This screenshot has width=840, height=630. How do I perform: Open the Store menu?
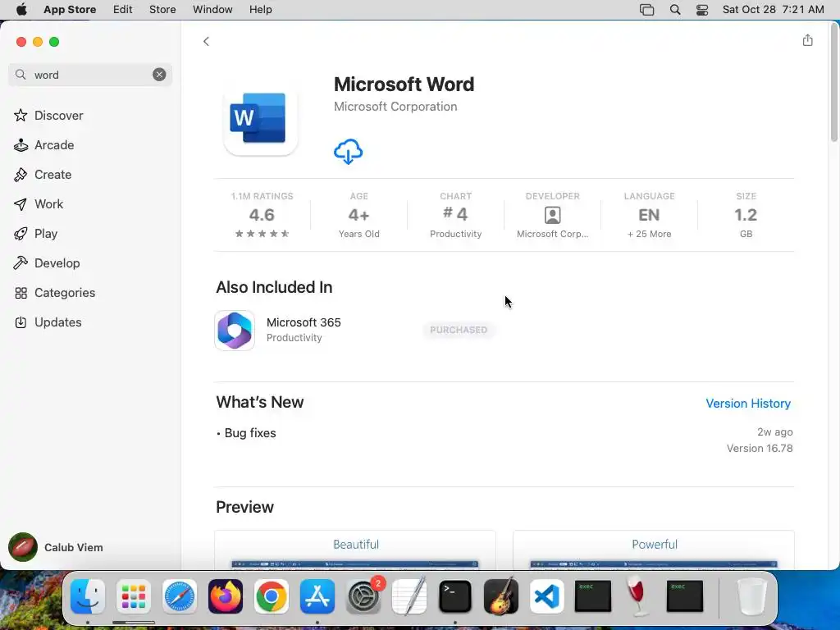(x=162, y=10)
